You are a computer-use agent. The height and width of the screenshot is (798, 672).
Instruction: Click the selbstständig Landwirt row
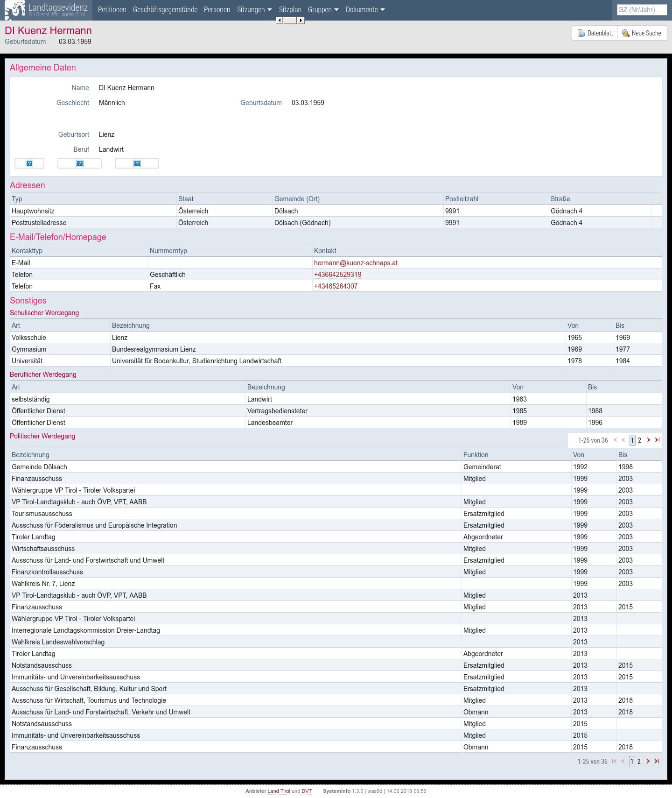click(x=336, y=399)
